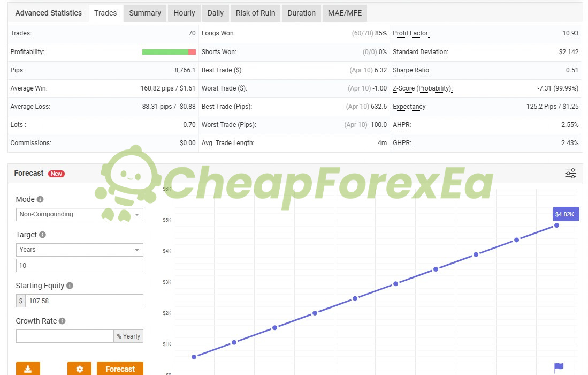
Task: Open the MAE/MFE tab
Action: 345,13
